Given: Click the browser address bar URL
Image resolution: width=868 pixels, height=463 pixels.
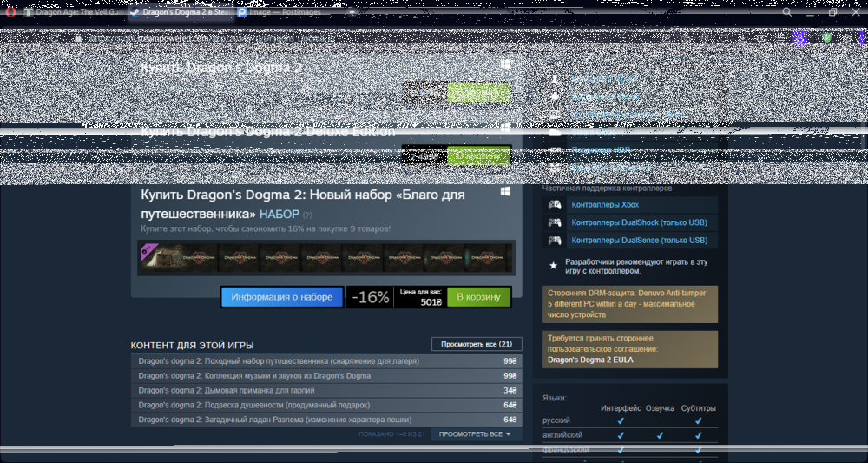Looking at the screenshot, I should pyautogui.click(x=210, y=38).
